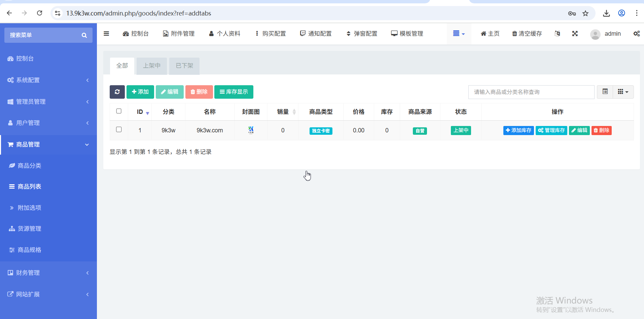
Task: Expand the 网站扩展 sidebar menu
Action: (x=48, y=294)
